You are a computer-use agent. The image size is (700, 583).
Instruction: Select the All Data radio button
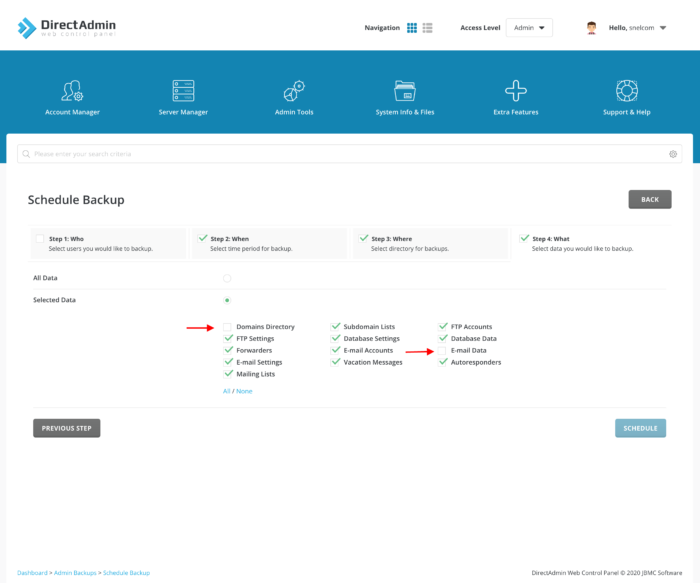coord(227,278)
